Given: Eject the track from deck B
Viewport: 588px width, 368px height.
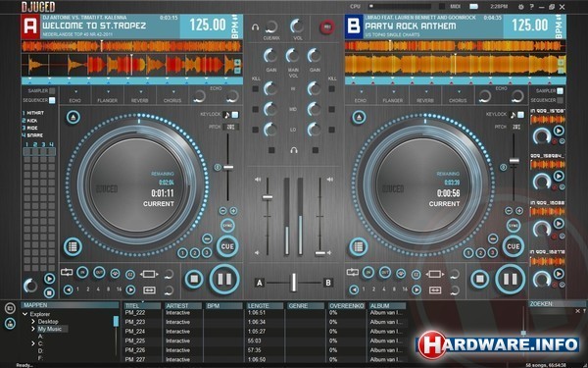Looking at the screenshot, I should coord(359,117).
